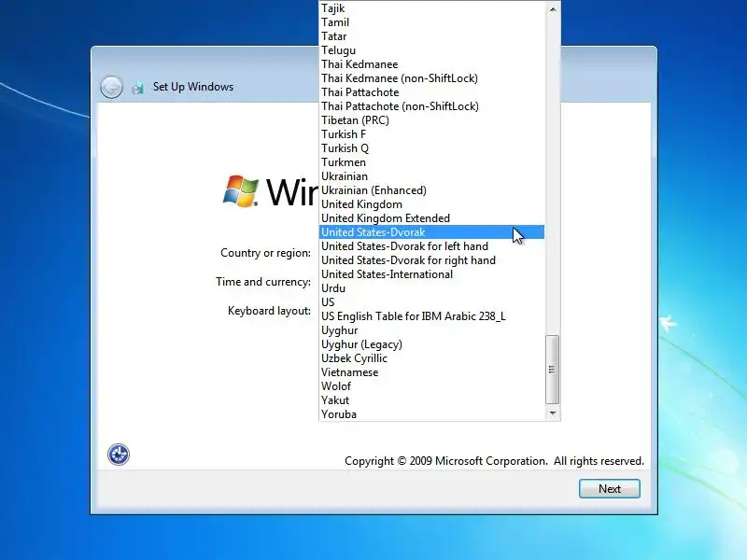Pick Wolof from the list

click(431, 386)
